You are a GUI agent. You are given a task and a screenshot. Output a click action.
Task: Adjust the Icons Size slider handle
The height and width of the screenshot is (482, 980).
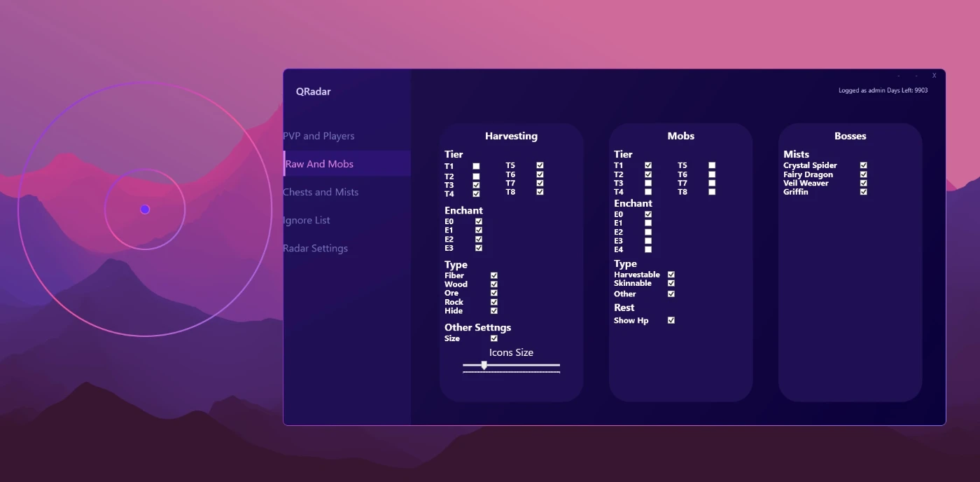pos(484,365)
